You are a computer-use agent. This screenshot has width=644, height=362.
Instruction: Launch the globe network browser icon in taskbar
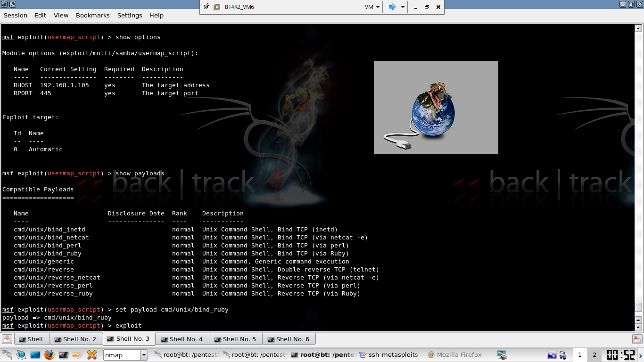click(x=21, y=354)
